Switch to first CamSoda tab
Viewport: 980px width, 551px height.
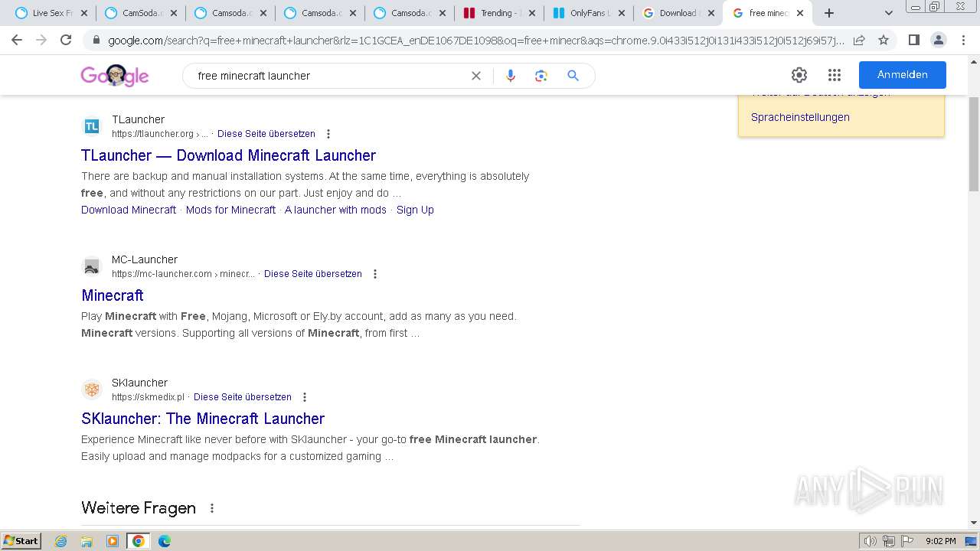(141, 13)
